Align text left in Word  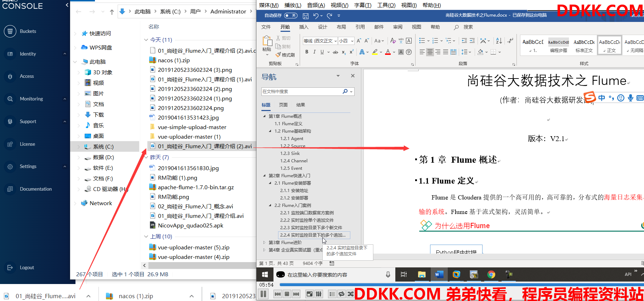422,52
